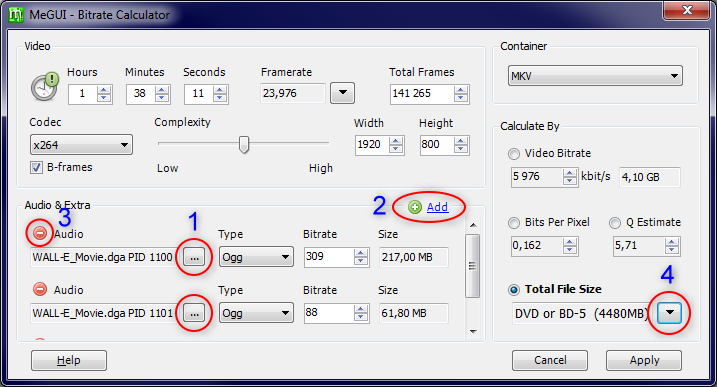Click the Q Estimate spinner arrows
Viewport: 717px width, 387px height.
pos(672,246)
